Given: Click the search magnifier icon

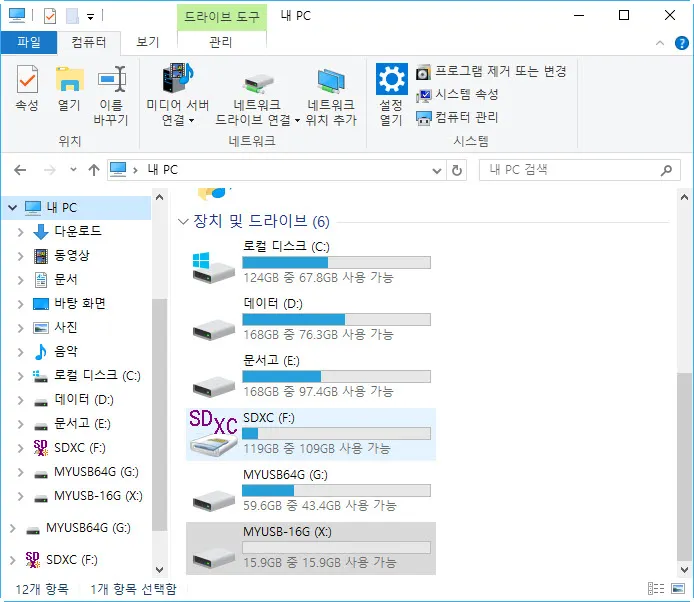Looking at the screenshot, I should pyautogui.click(x=666, y=170).
